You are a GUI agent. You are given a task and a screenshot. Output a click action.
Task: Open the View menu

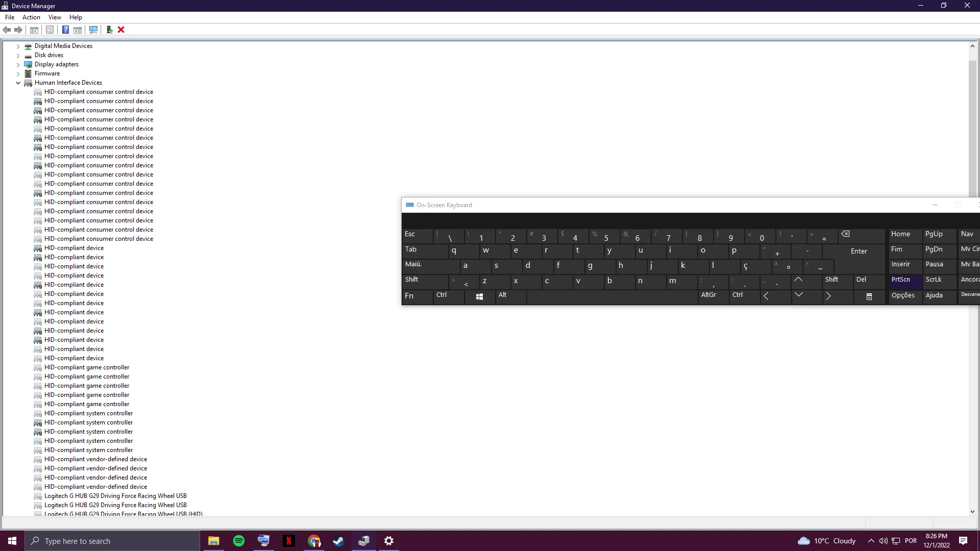tap(55, 17)
